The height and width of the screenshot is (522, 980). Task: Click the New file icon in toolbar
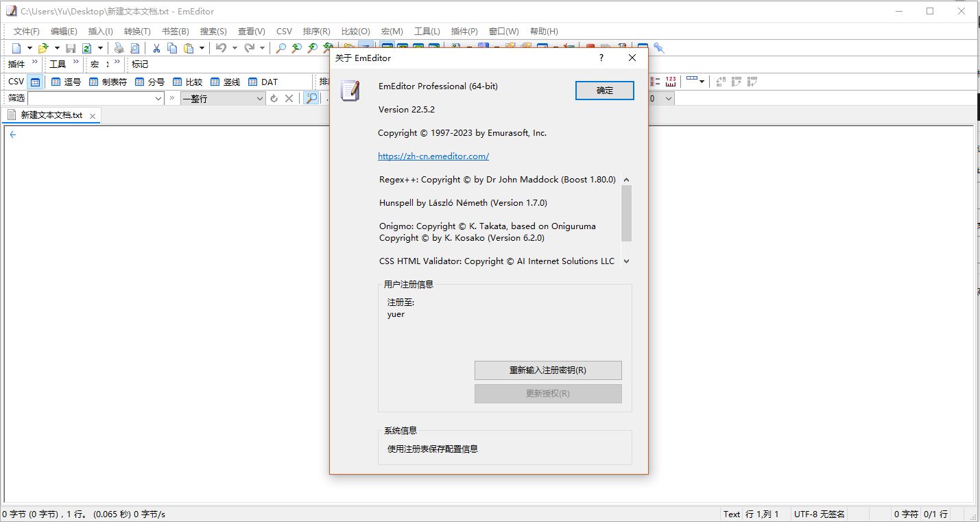tap(16, 48)
